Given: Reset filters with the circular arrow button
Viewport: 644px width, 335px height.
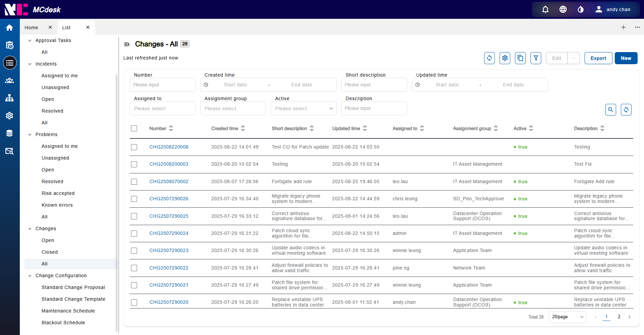Looking at the screenshot, I should click(626, 110).
